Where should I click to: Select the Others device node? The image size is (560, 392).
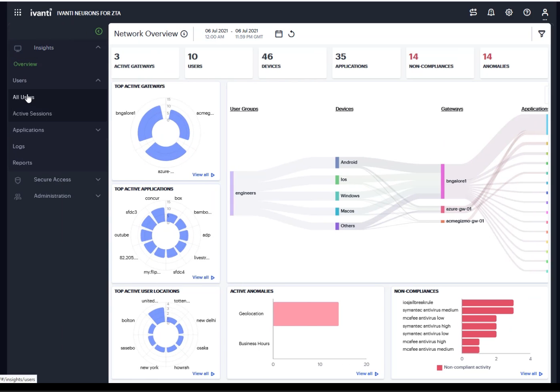[x=337, y=226]
